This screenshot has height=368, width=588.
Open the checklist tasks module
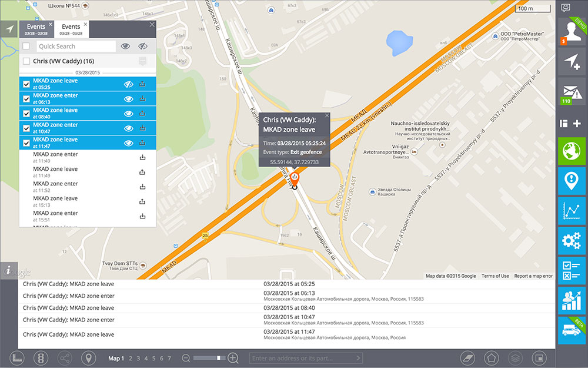point(572,270)
